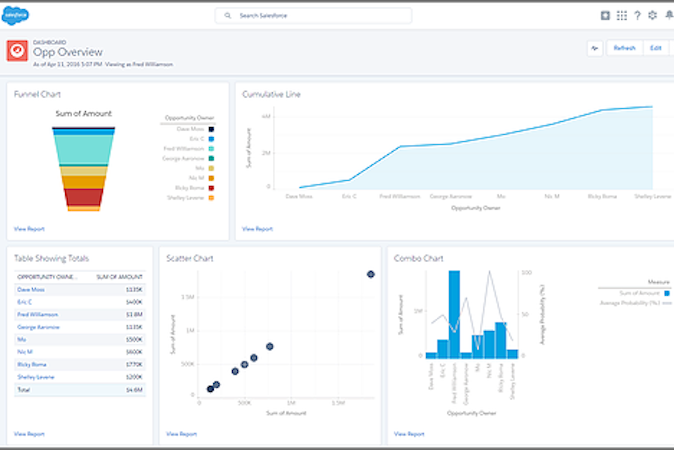Click the search magnifier icon
Viewport: 674px width, 450px height.
pos(228,15)
